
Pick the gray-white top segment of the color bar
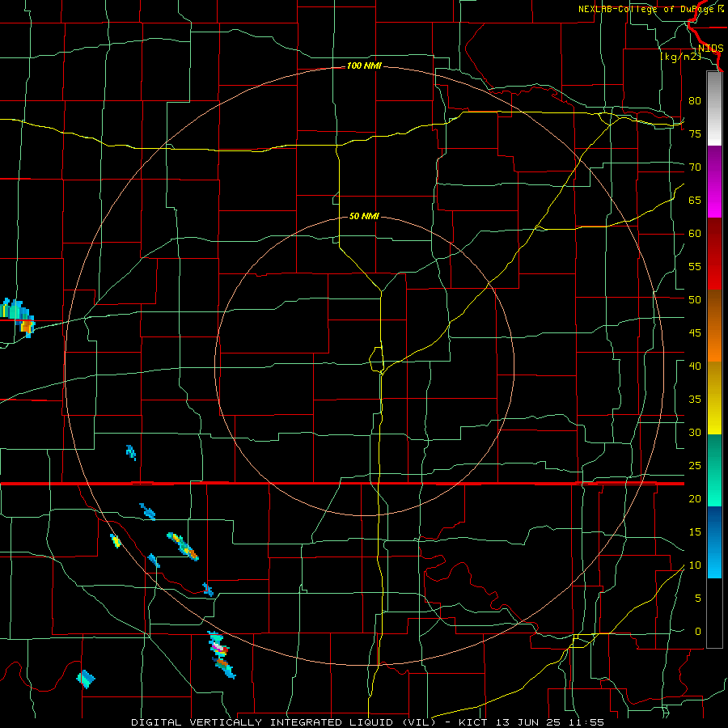click(x=714, y=108)
